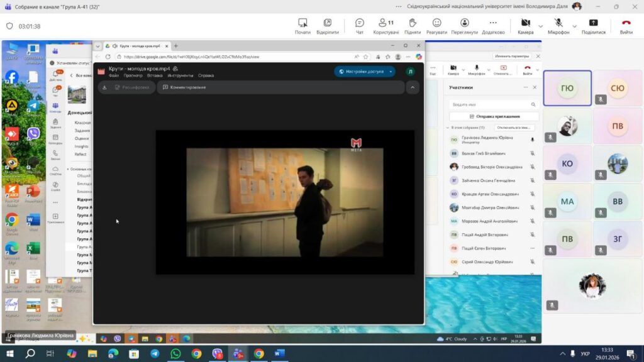Click the Відкріпити pop-out icon

pos(327,25)
